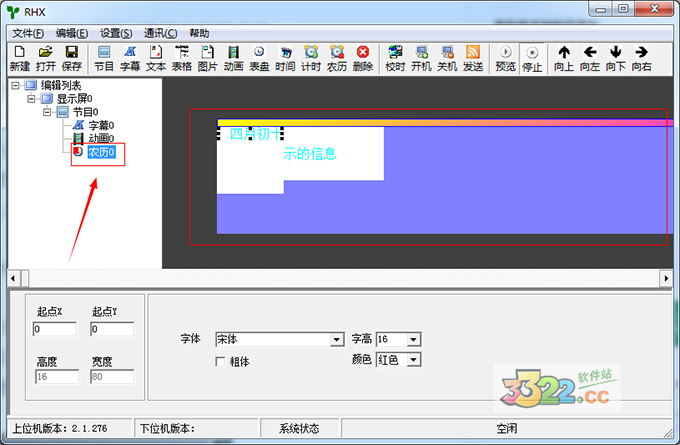Open the 文件(F) menu
This screenshot has width=680, height=445.
28,33
